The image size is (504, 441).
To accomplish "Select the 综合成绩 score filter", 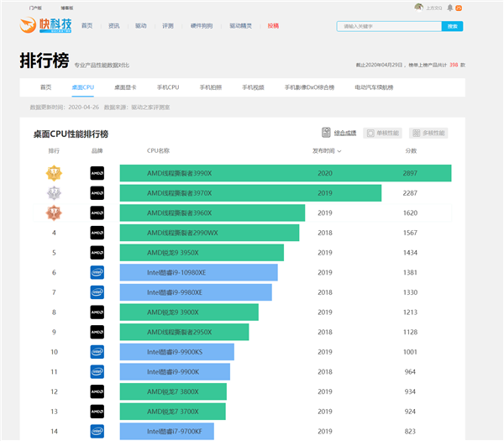I will tap(339, 133).
